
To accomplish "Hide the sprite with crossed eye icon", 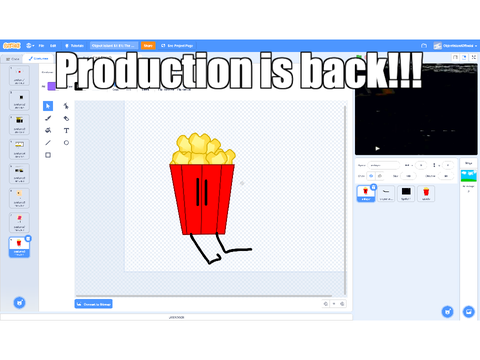I will click(x=380, y=176).
